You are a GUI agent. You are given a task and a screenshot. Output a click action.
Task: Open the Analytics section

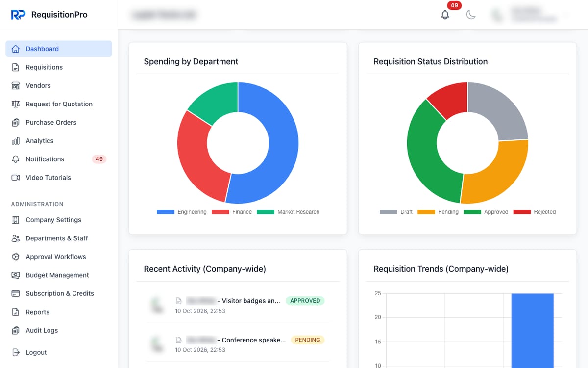59,141
